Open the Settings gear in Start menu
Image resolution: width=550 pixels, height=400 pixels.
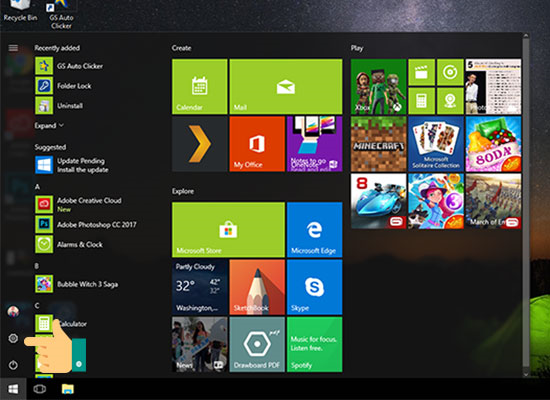(13, 338)
